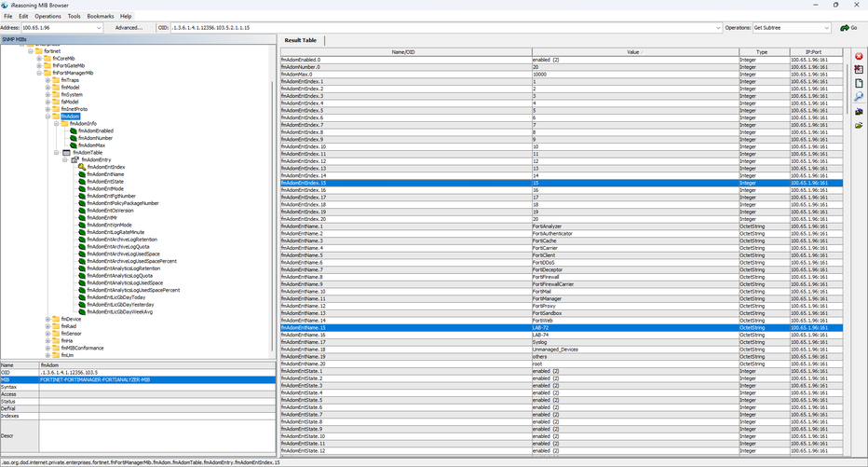Click the fmTraps folder icon
The width and height of the screenshot is (868, 467).
(x=56, y=80)
